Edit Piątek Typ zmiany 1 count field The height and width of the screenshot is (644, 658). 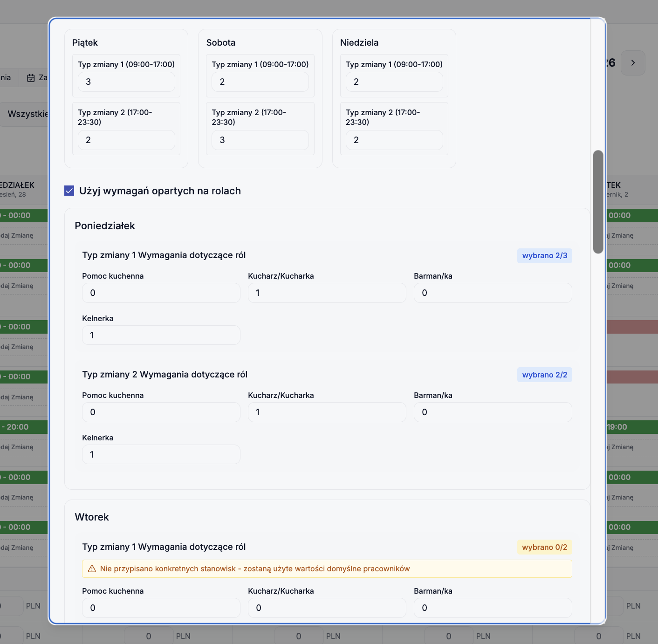coord(126,82)
